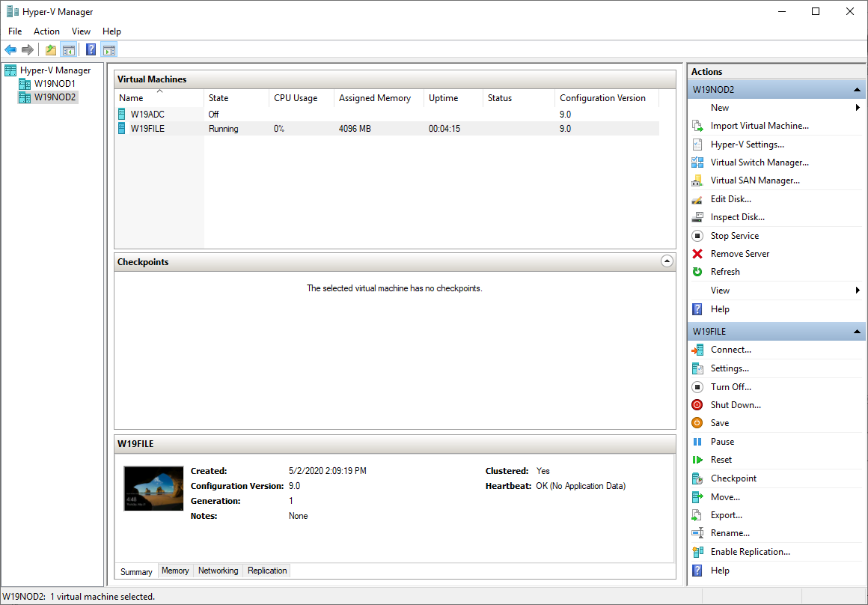Click the 4096 MB memory cell
The image size is (868, 605).
tap(355, 129)
